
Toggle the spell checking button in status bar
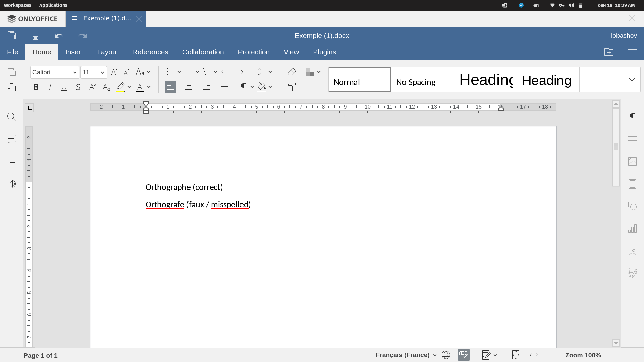(464, 355)
